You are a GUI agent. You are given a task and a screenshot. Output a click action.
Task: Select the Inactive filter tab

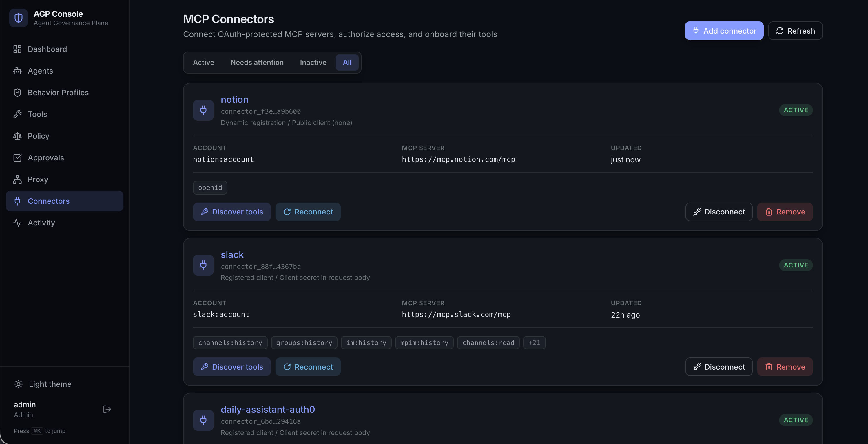click(313, 62)
